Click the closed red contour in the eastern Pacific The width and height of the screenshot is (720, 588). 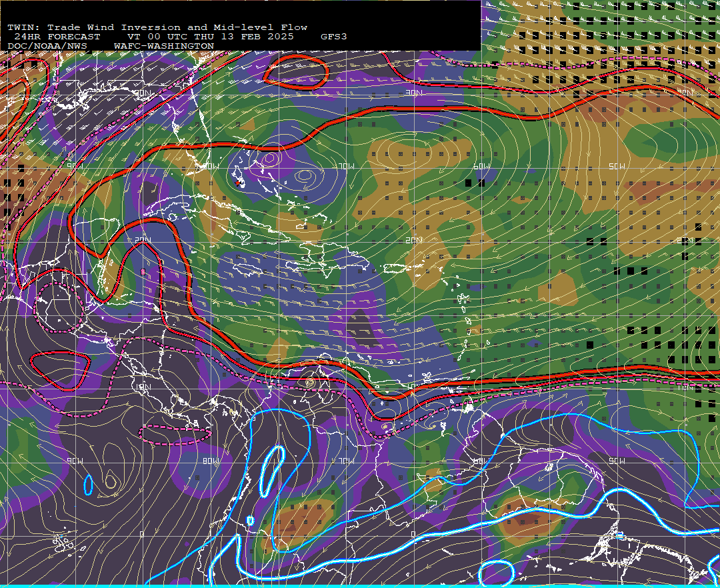tap(61, 370)
